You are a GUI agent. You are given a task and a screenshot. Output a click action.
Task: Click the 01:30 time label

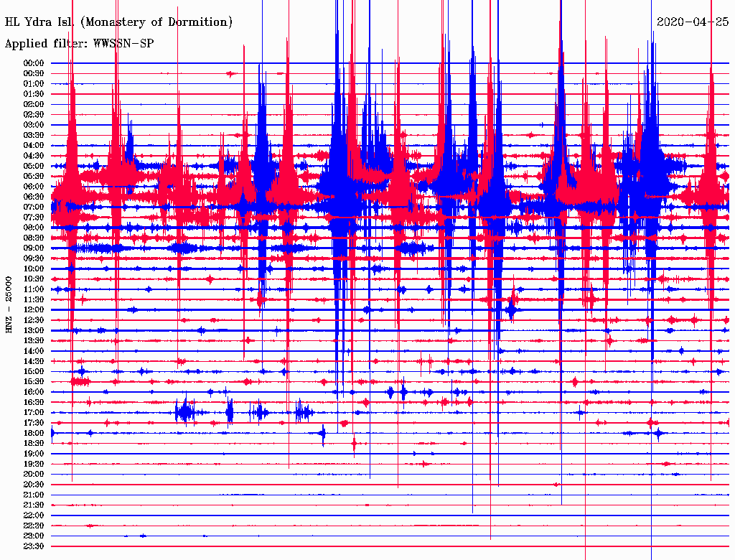(34, 94)
